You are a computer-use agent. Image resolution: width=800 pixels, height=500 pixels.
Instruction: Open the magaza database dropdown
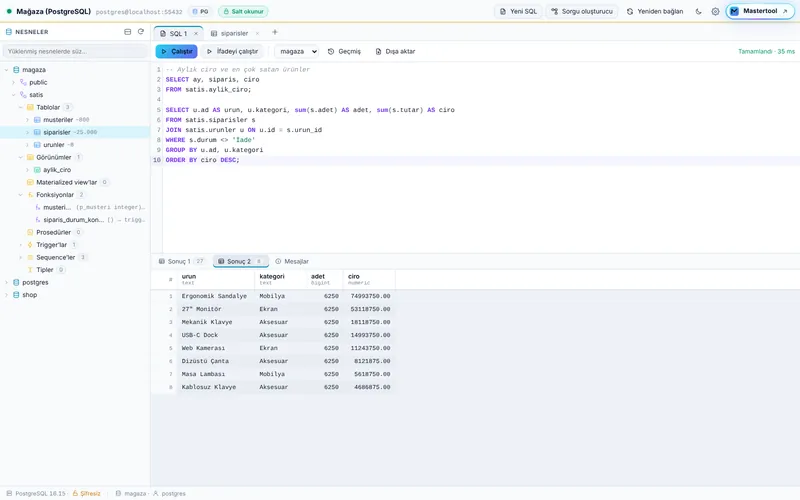(298, 52)
